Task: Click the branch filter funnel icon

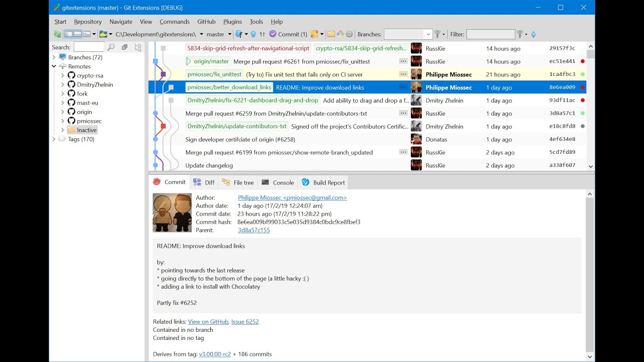Action: [438, 34]
